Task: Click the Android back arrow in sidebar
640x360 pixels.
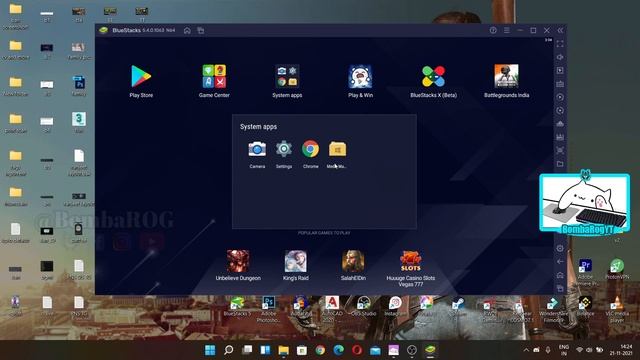Action: [x=560, y=262]
